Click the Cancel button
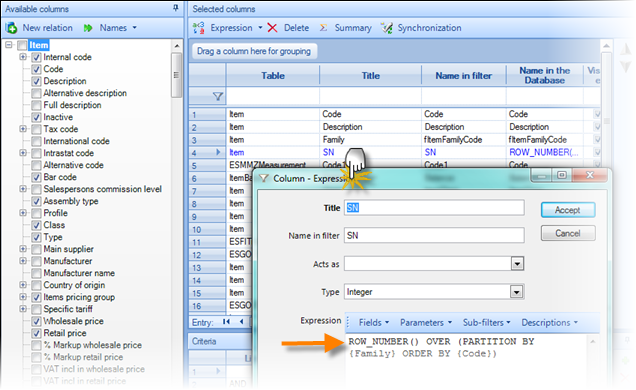 coord(568,234)
